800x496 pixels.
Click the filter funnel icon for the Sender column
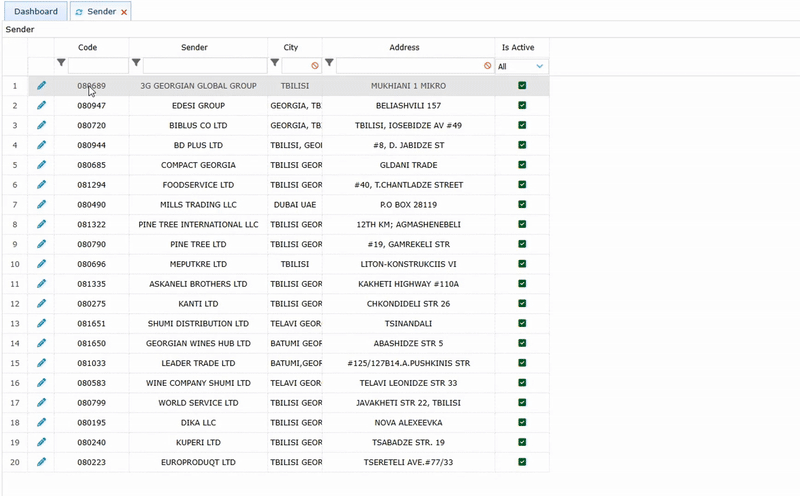[135, 64]
